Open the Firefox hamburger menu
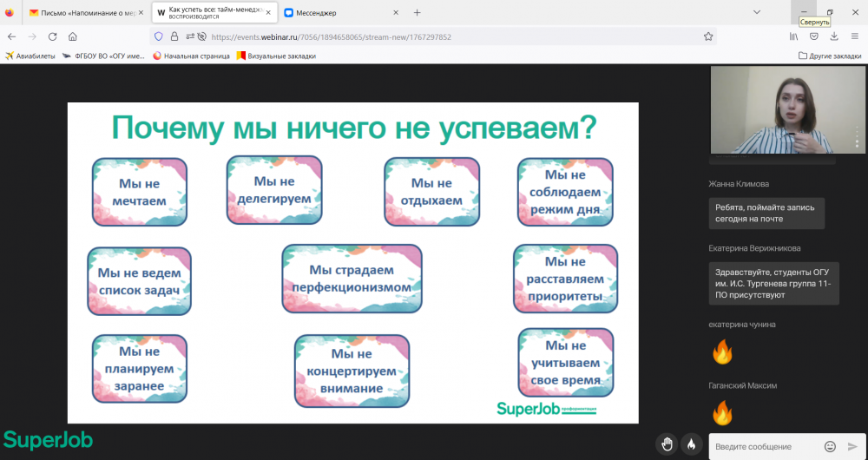 coord(855,36)
